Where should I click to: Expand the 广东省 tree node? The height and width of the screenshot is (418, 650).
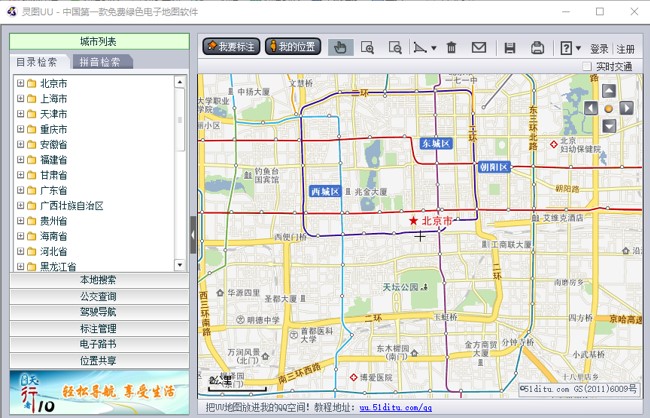coord(20,190)
